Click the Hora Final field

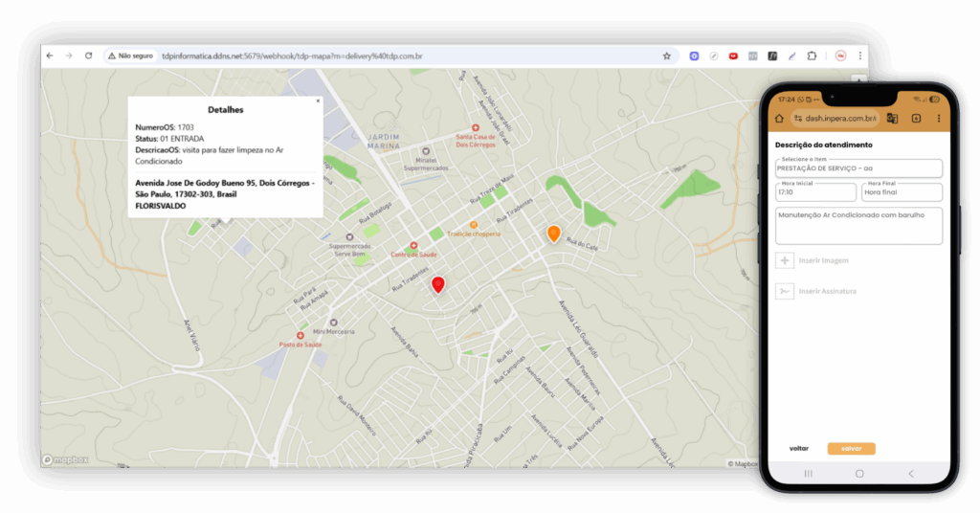[x=901, y=192]
